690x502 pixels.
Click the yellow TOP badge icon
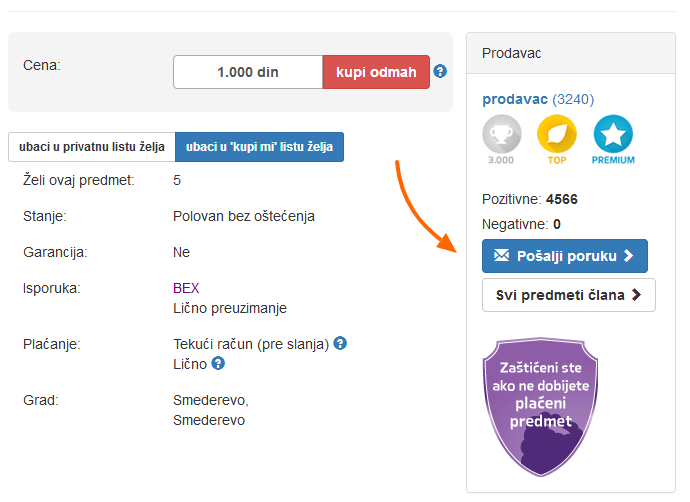click(557, 134)
